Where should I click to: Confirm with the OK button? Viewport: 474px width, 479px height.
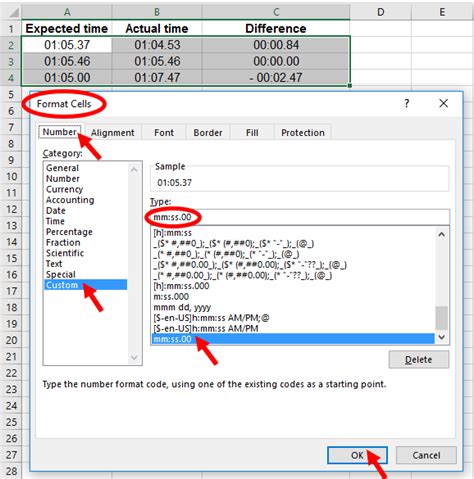click(x=357, y=455)
